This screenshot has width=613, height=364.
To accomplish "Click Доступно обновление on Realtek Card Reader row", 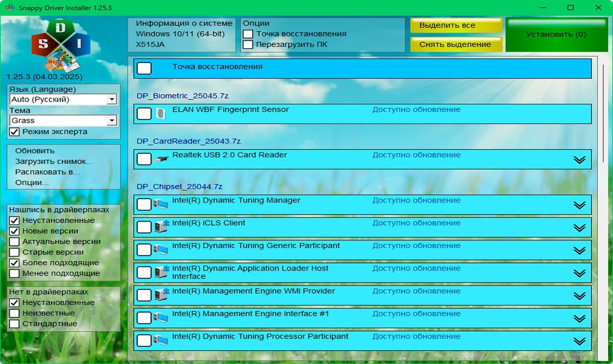I will [x=416, y=155].
